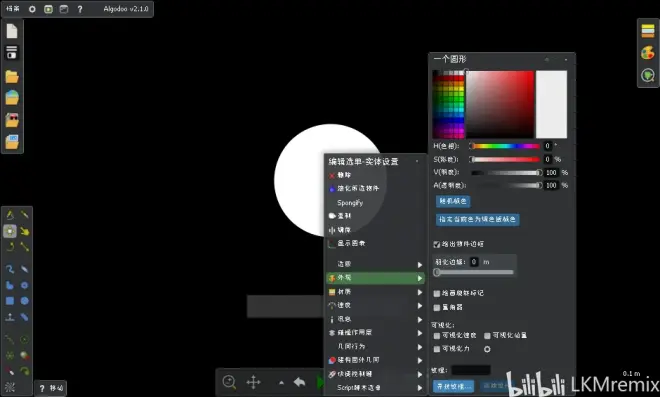Adjust the Saturation red slider

pyautogui.click(x=505, y=160)
